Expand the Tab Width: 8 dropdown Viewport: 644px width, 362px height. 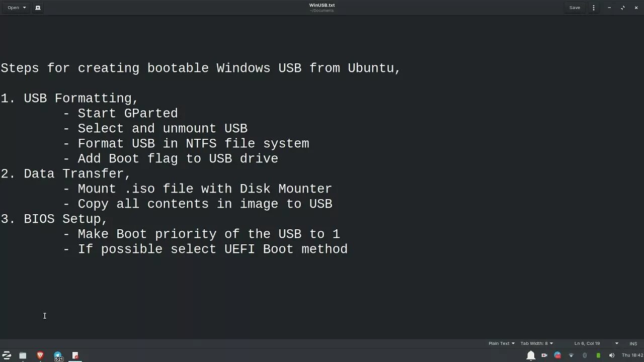(536, 343)
